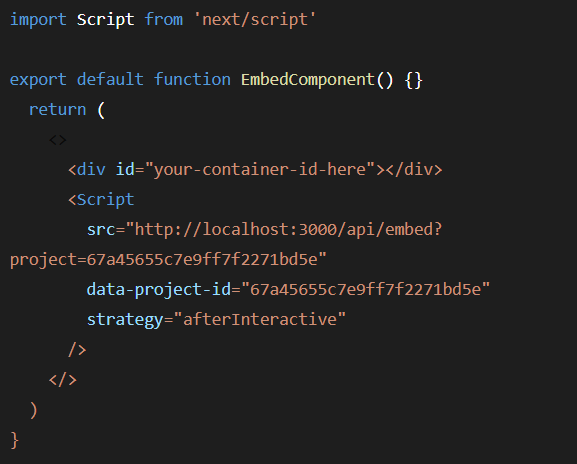Click the closing </div> tag
This screenshot has height=464, width=577.
click(414, 170)
